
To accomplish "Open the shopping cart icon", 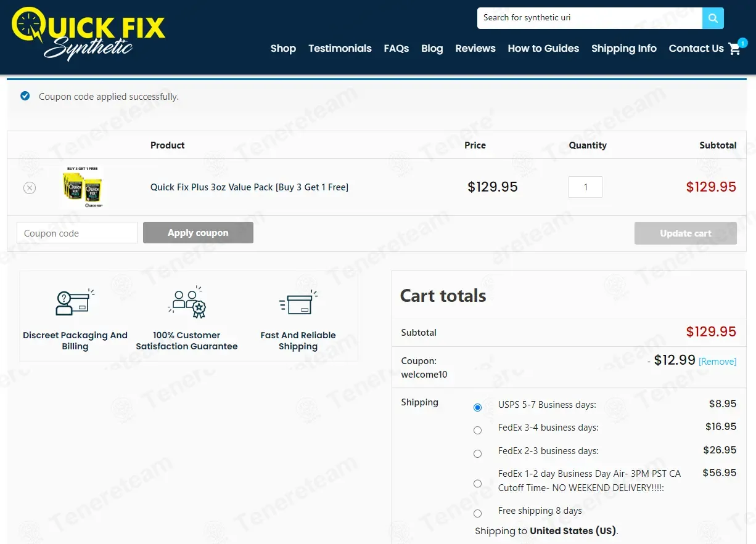I will 734,49.
